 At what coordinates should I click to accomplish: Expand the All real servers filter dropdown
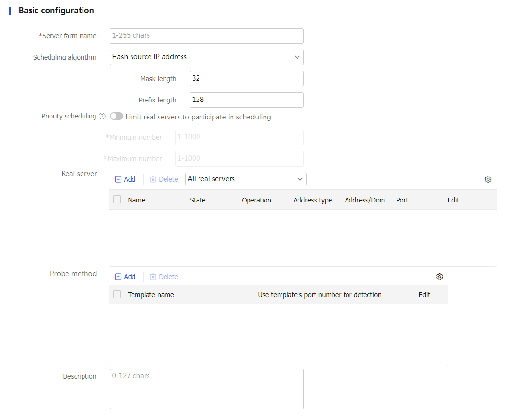pos(246,179)
